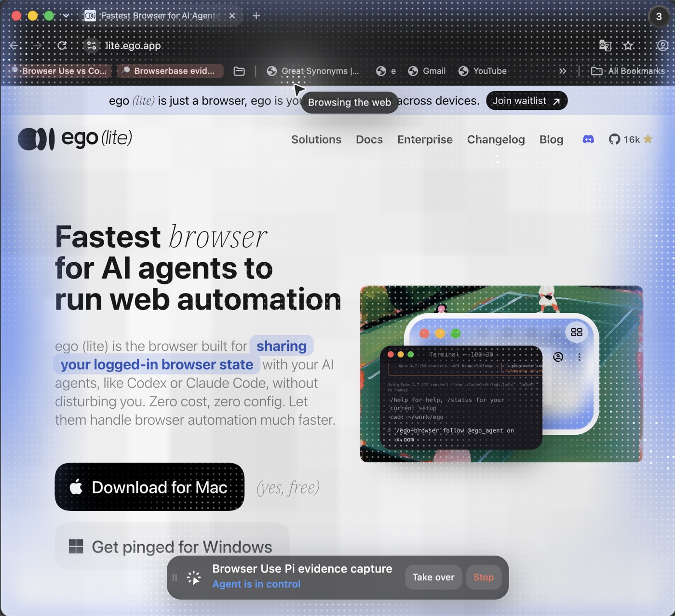
Task: Go back with the browser back arrow
Action: 13,45
